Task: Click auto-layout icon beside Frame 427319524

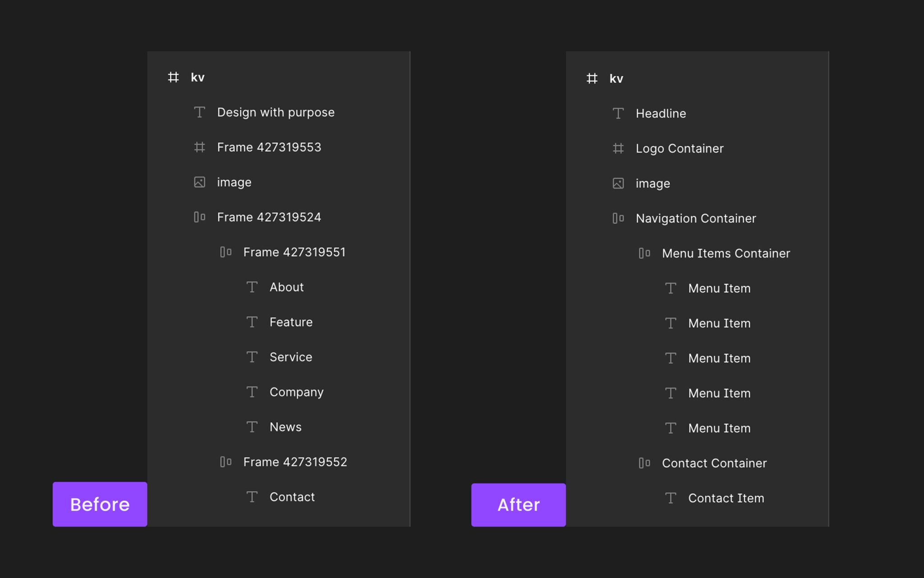Action: 199,217
